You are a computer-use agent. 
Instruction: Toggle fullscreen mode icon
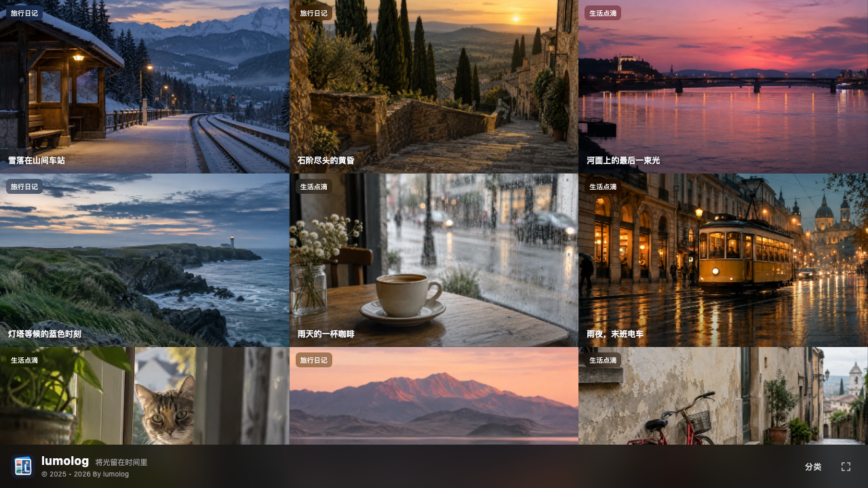click(x=846, y=466)
